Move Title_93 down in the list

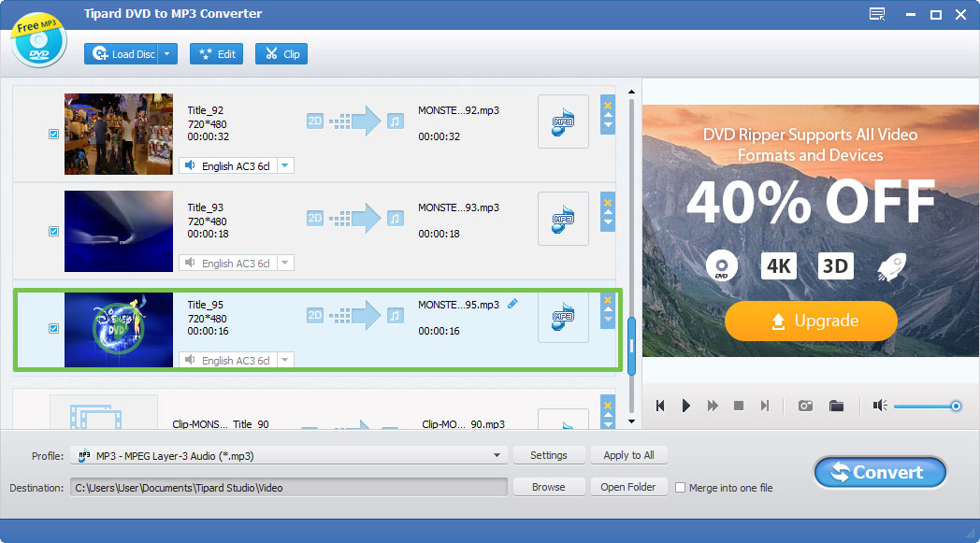click(608, 222)
